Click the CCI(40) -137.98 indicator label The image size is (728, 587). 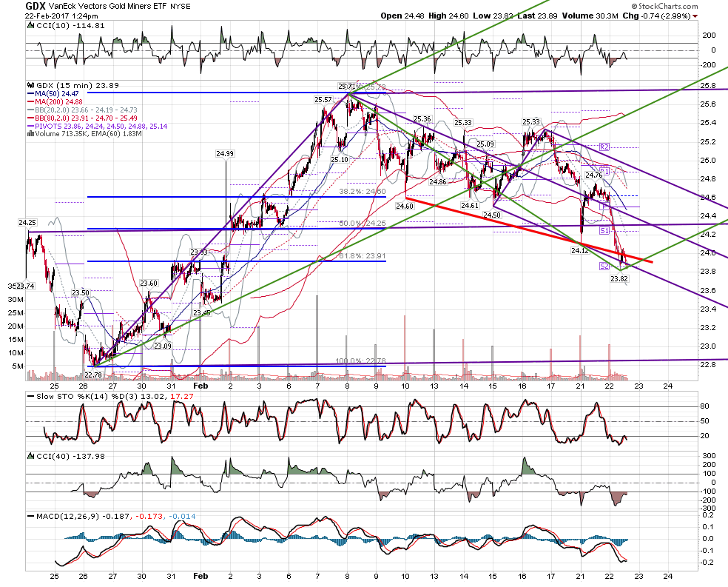pos(70,456)
